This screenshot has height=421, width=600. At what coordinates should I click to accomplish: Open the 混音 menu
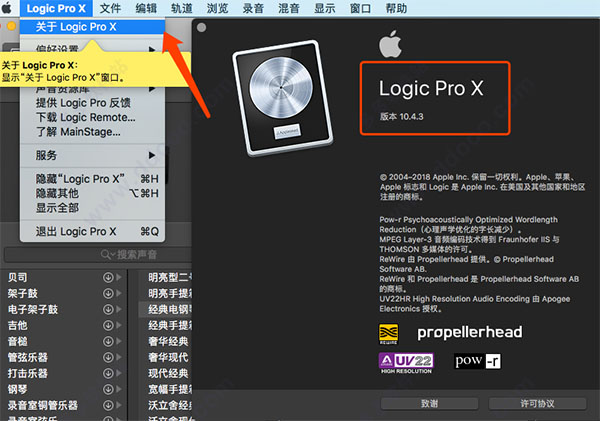289,8
